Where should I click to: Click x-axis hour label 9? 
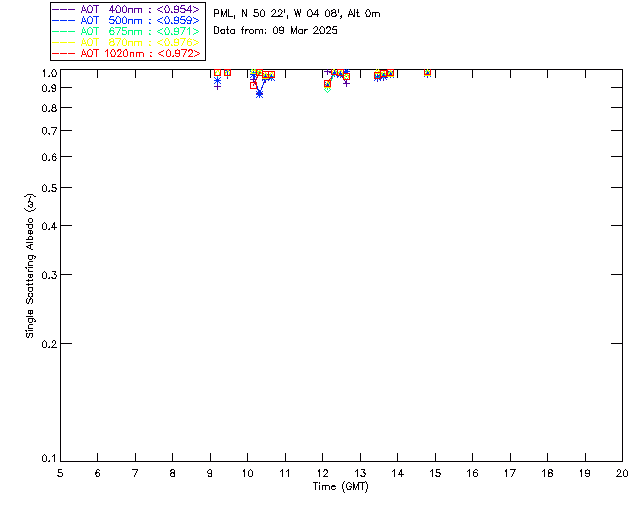210,473
